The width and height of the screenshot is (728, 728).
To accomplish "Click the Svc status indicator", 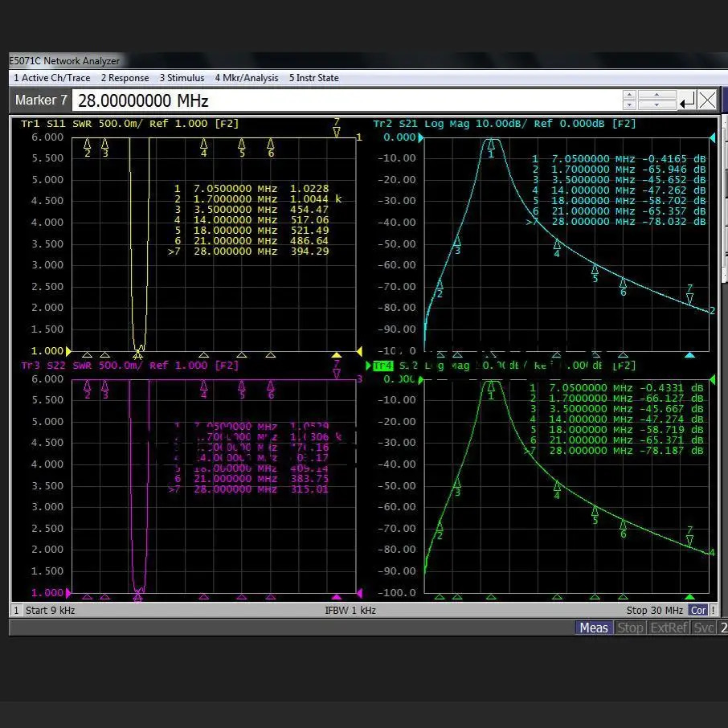I will 703,628.
